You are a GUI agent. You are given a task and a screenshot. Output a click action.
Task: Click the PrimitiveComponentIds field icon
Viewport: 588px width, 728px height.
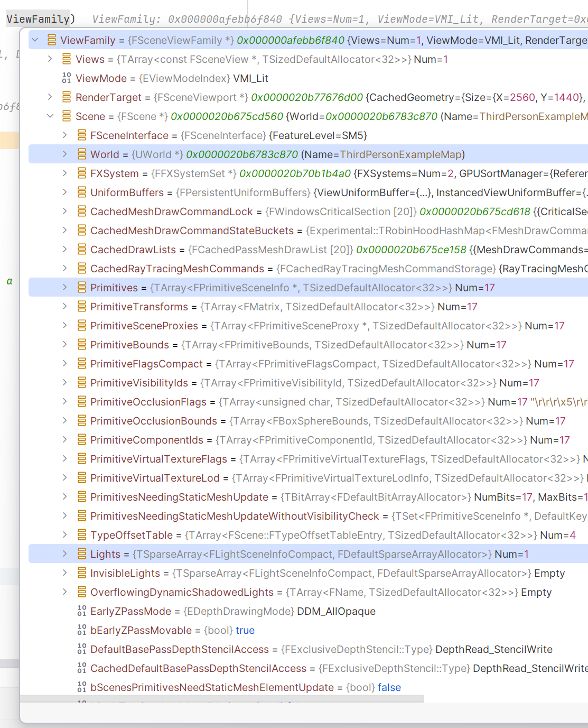(x=82, y=440)
